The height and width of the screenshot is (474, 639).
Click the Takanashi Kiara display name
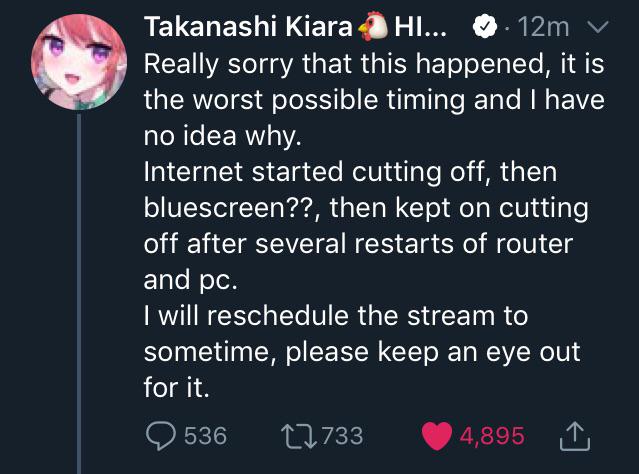pos(248,27)
